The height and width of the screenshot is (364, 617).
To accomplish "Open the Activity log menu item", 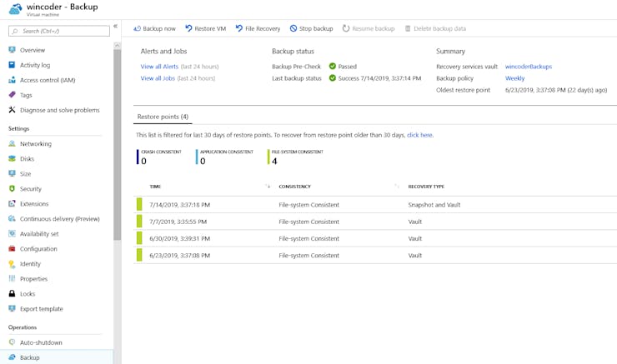I will tap(35, 65).
